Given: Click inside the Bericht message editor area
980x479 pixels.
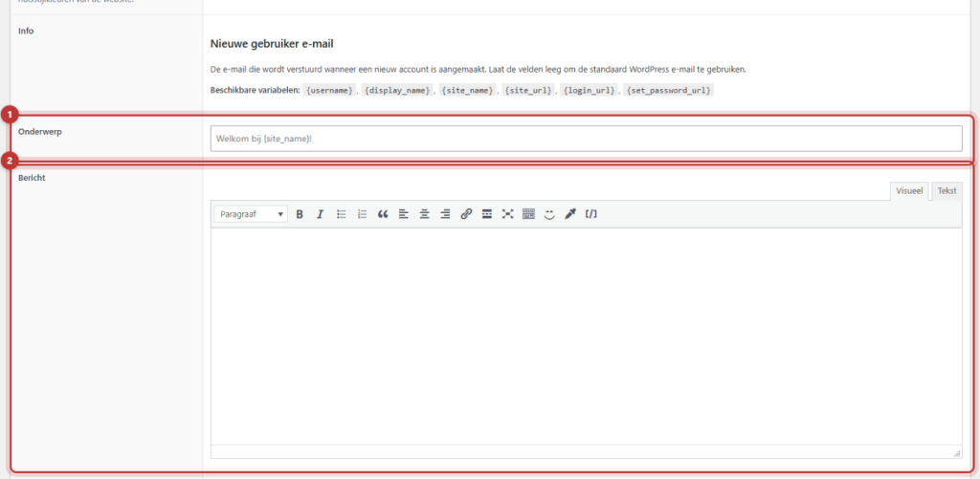Looking at the screenshot, I should coord(587,336).
